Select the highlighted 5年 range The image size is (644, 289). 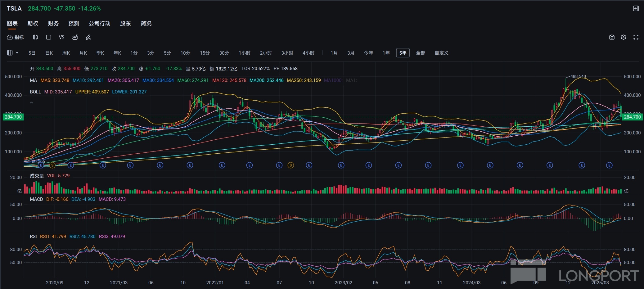tap(403, 53)
